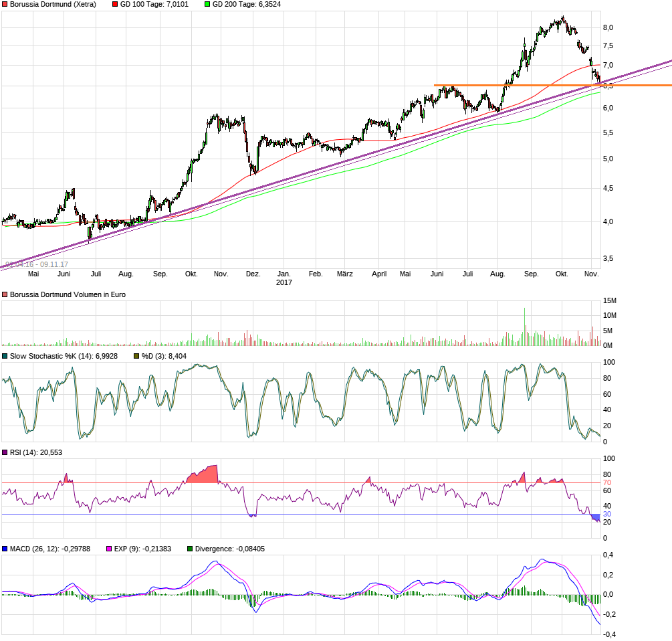Click the Slow Stochastic %K (14) label

64,357
